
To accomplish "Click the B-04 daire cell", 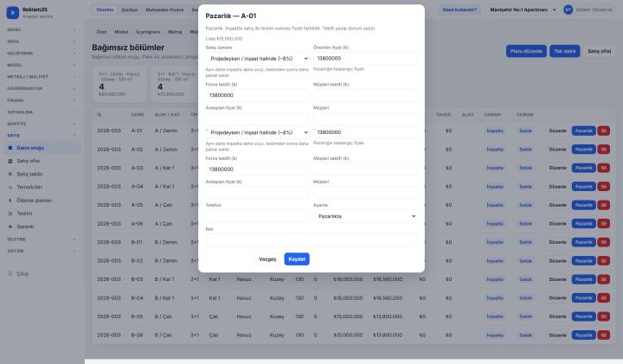I will [137, 297].
